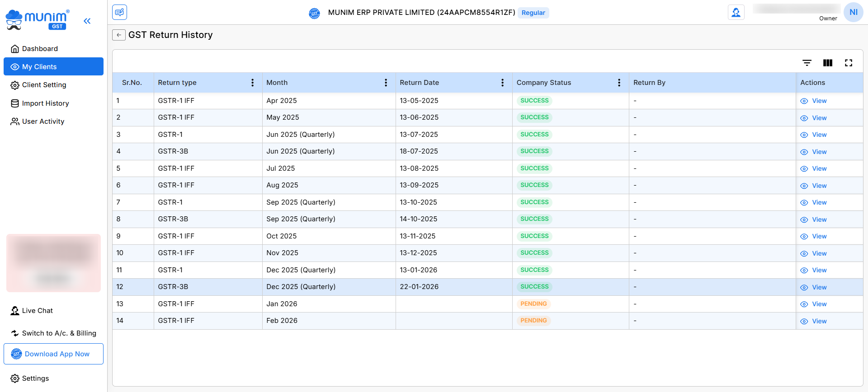Open the column chooser icon
Viewport: 868px width, 392px height.
828,63
